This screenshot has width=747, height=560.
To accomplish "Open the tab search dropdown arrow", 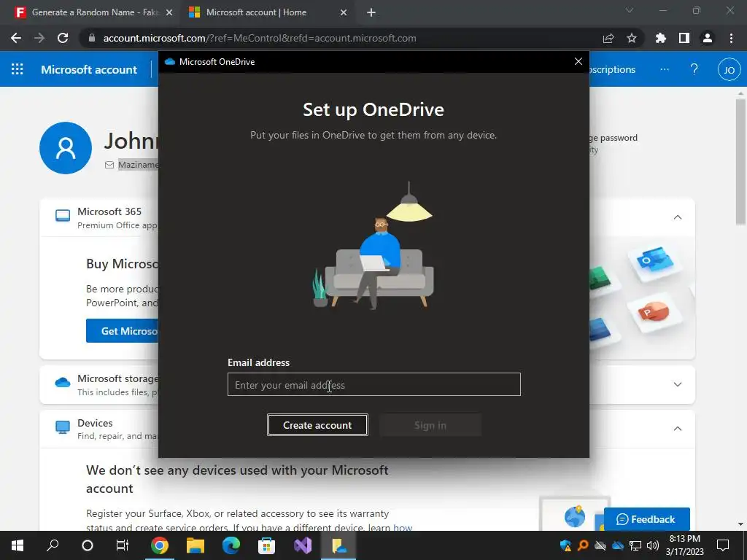I will (630, 10).
